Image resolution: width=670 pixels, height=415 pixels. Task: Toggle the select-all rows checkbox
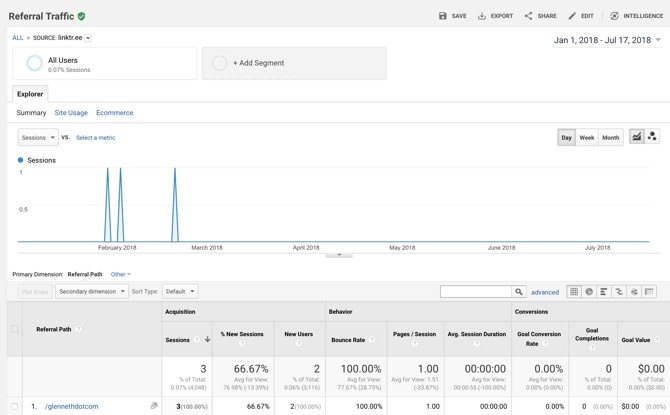(x=15, y=329)
